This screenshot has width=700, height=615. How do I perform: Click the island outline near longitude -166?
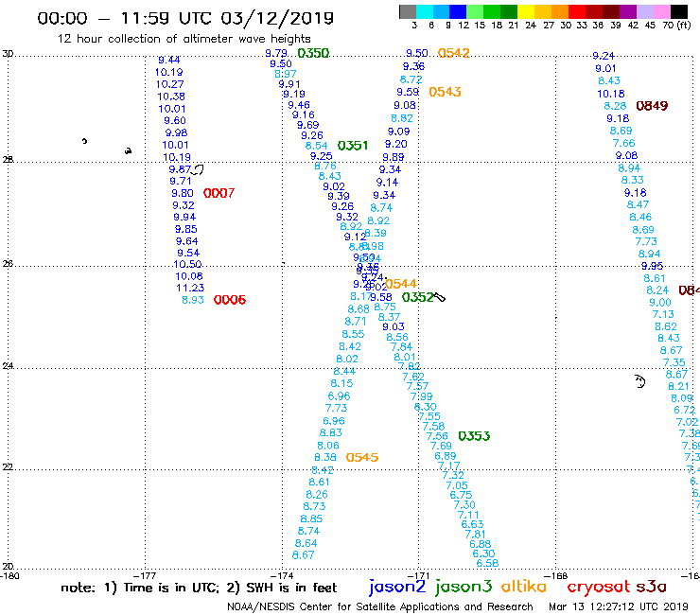coord(640,382)
